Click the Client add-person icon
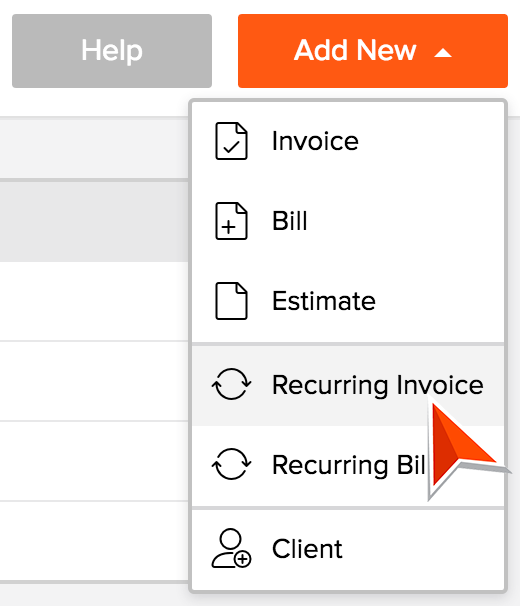 (x=231, y=548)
